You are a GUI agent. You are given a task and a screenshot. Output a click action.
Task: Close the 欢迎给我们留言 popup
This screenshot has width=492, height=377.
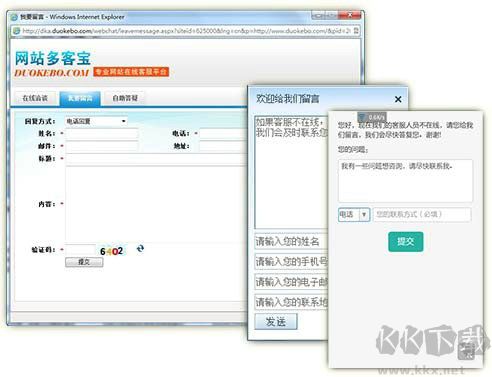point(398,99)
